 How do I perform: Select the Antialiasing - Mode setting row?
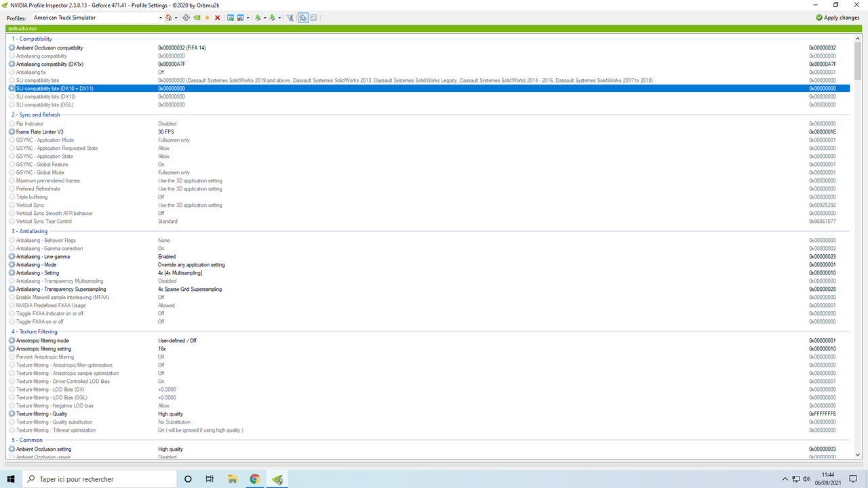coord(429,265)
